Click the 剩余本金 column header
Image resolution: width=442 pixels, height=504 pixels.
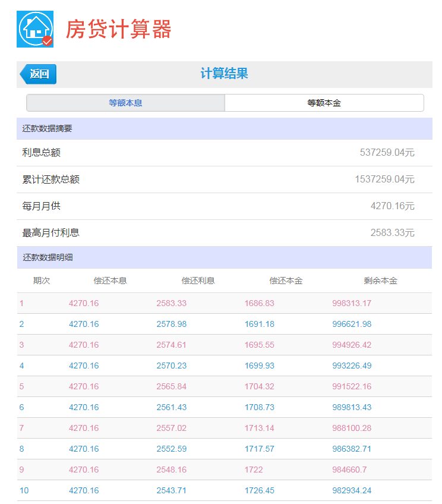click(x=380, y=281)
